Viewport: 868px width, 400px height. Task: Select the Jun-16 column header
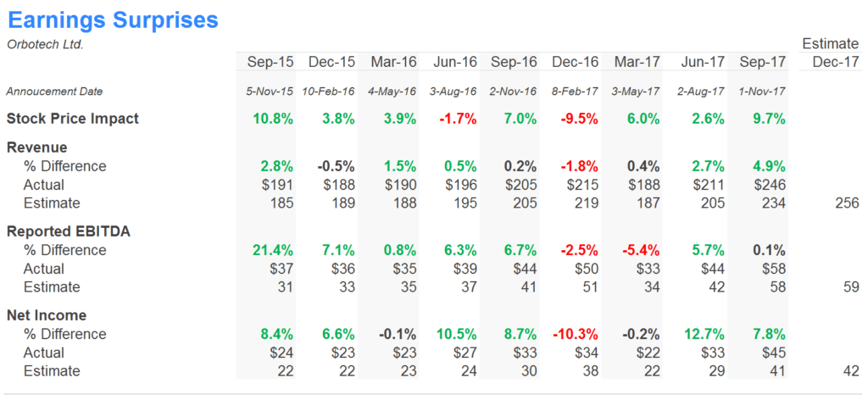pos(453,62)
